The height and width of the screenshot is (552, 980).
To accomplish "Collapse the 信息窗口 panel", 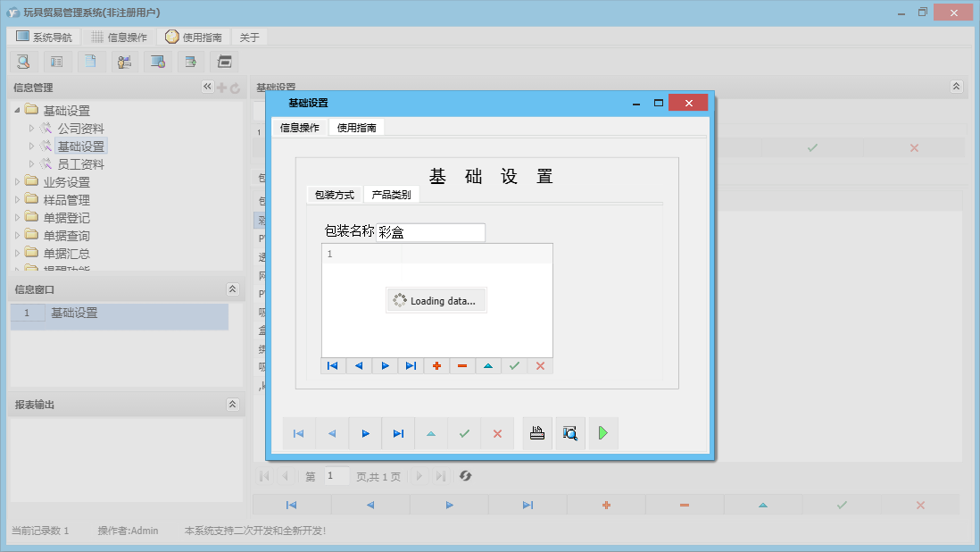I will pyautogui.click(x=233, y=289).
